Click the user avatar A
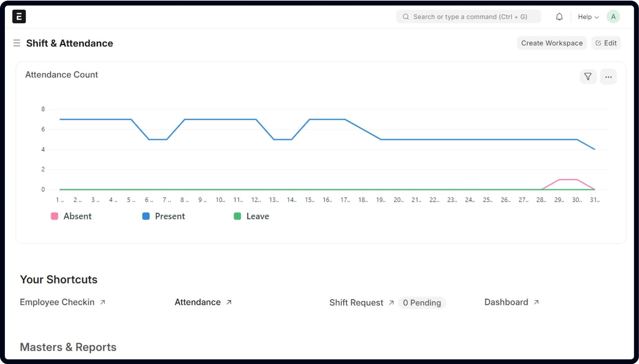 [x=613, y=17]
